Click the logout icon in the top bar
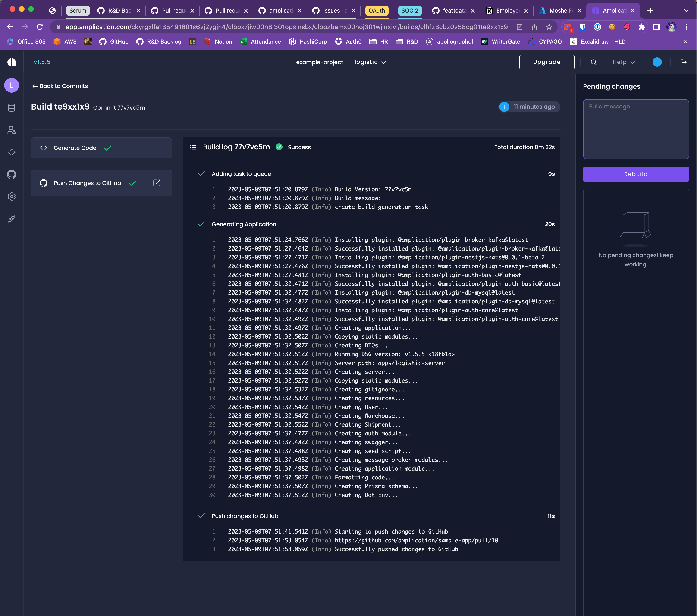This screenshot has width=697, height=616. 684,62
